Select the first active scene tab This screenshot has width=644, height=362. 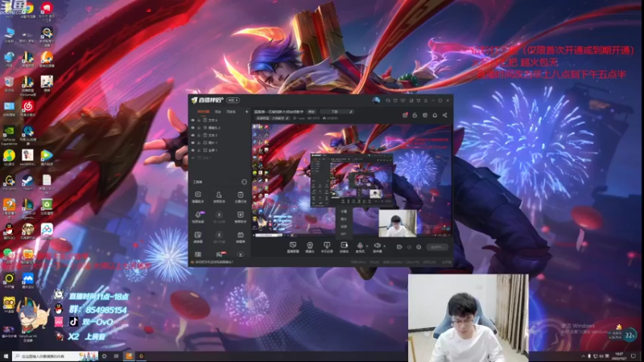[204, 112]
